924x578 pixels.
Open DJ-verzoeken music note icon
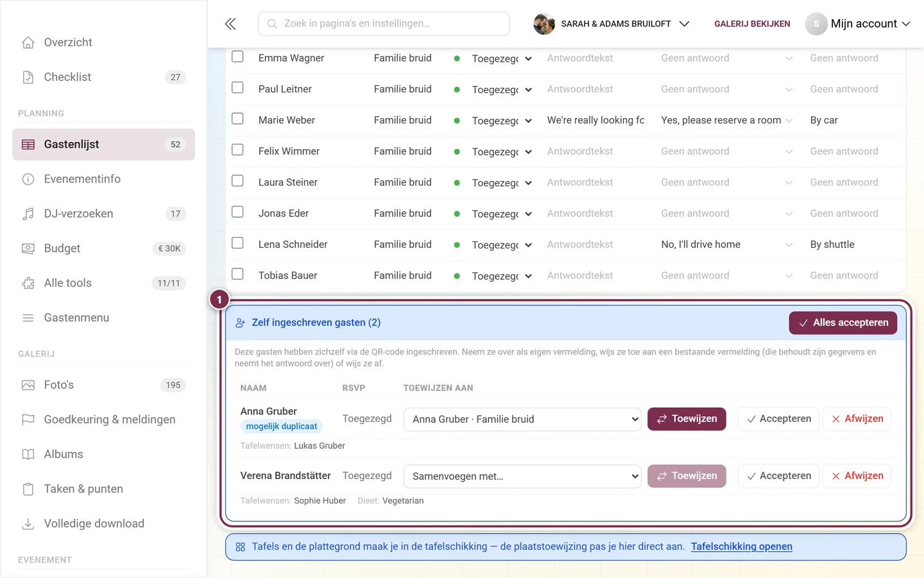(x=28, y=214)
